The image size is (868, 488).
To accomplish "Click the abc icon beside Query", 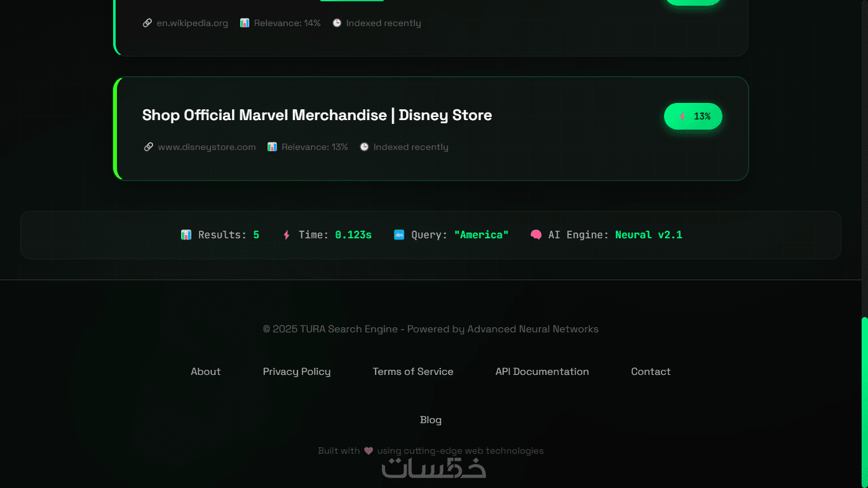I will pyautogui.click(x=399, y=234).
